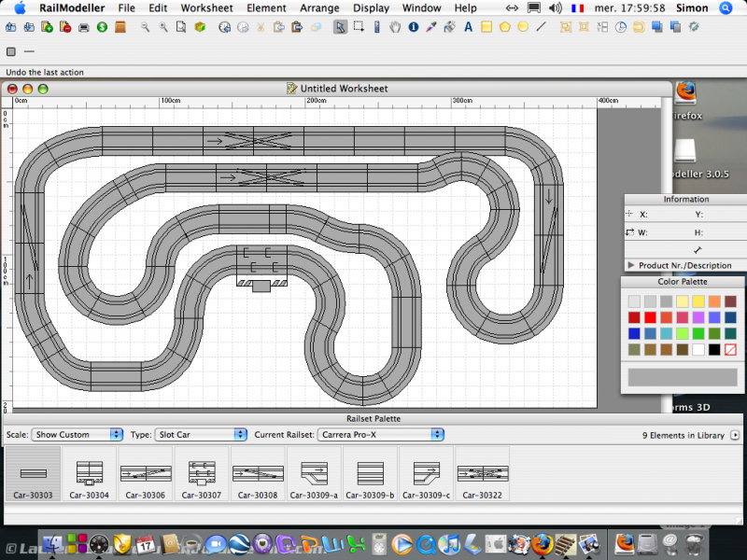The image size is (747, 560).
Task: Pick the eyedropper color tool
Action: [431, 27]
